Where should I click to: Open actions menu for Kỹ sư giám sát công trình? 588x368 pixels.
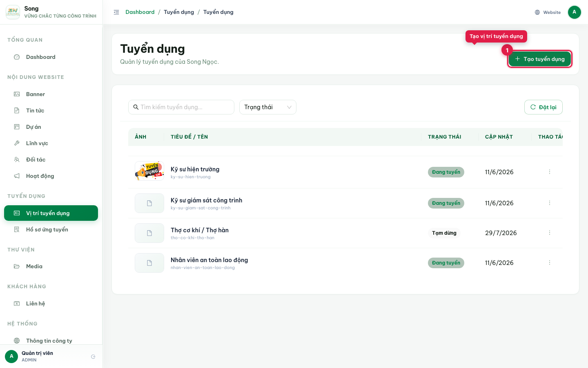tap(550, 203)
